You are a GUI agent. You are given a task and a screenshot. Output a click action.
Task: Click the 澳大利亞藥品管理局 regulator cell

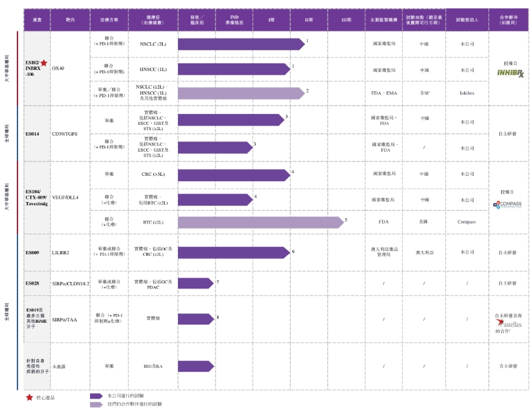coord(384,252)
